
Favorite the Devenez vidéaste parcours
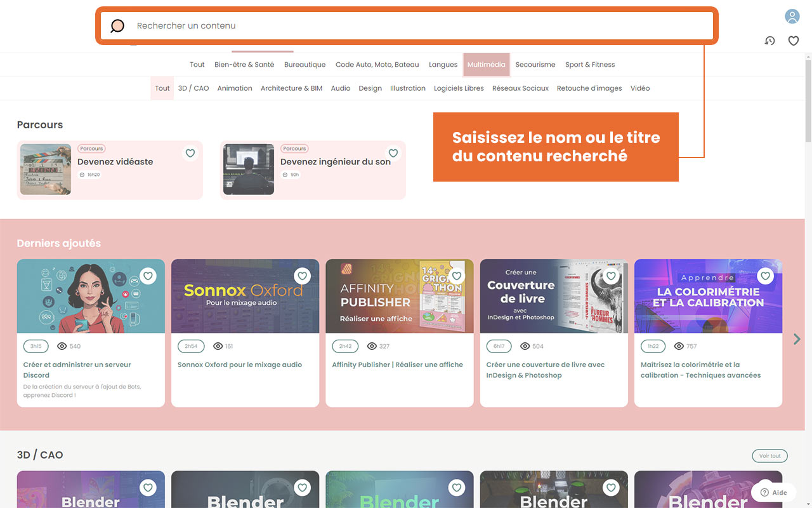[190, 153]
